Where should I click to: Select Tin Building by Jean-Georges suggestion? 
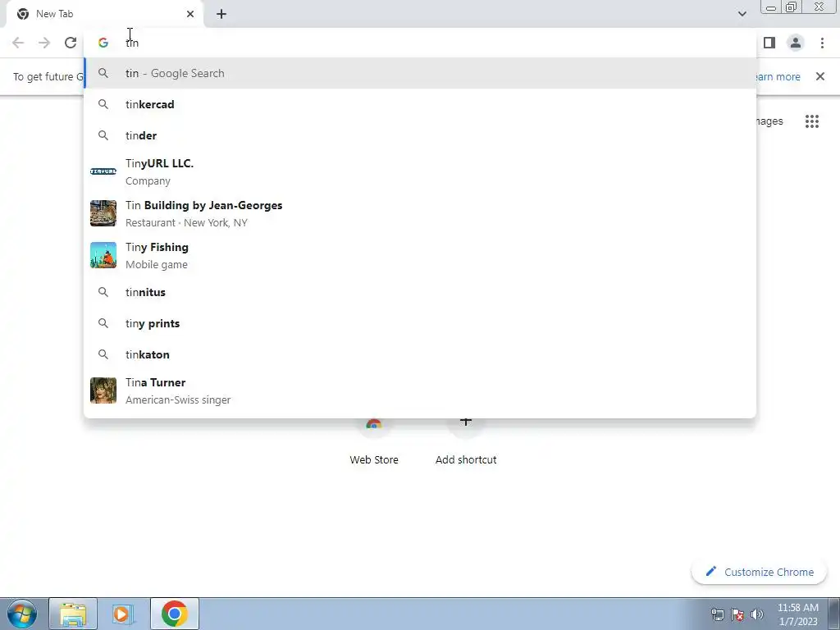[420, 213]
